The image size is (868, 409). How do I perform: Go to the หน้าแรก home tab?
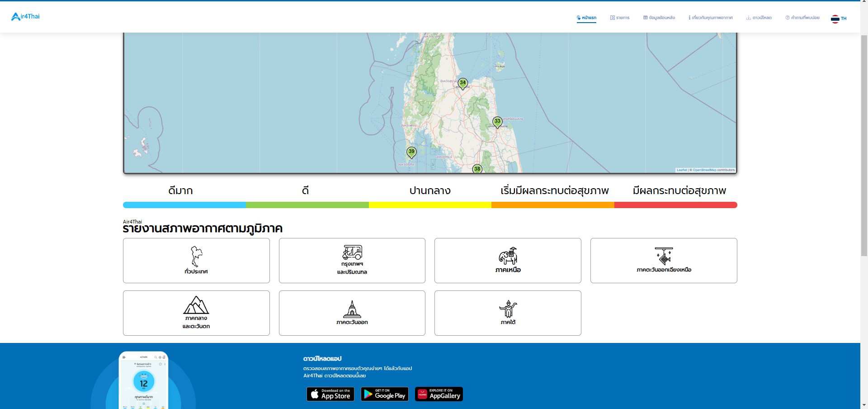click(x=586, y=18)
